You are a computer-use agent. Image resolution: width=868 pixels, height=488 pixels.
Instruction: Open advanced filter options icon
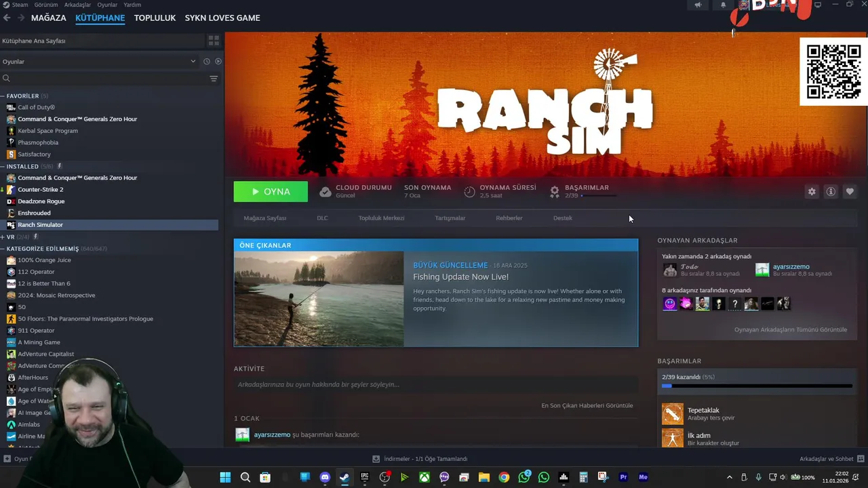(x=214, y=79)
